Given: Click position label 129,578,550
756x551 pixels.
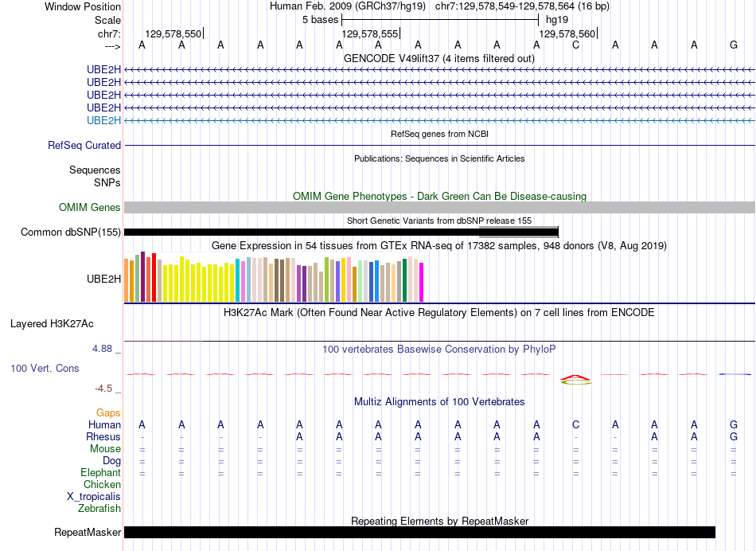Looking at the screenshot, I should click(173, 33).
